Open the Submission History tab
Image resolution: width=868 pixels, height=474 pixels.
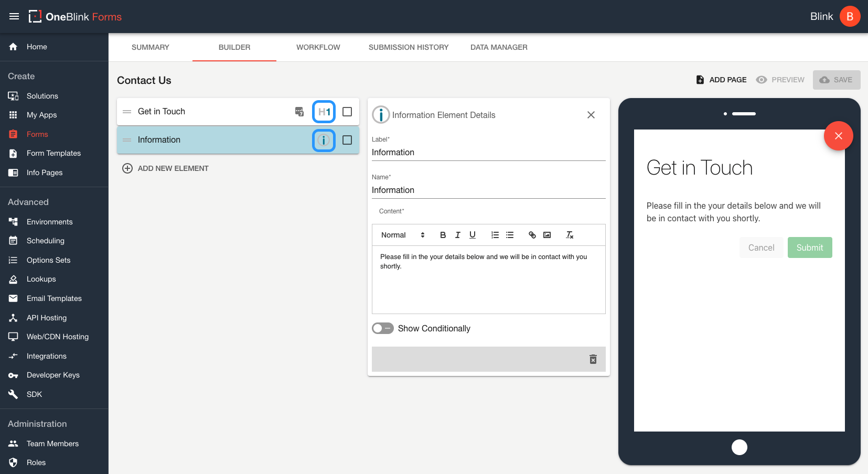tap(408, 47)
